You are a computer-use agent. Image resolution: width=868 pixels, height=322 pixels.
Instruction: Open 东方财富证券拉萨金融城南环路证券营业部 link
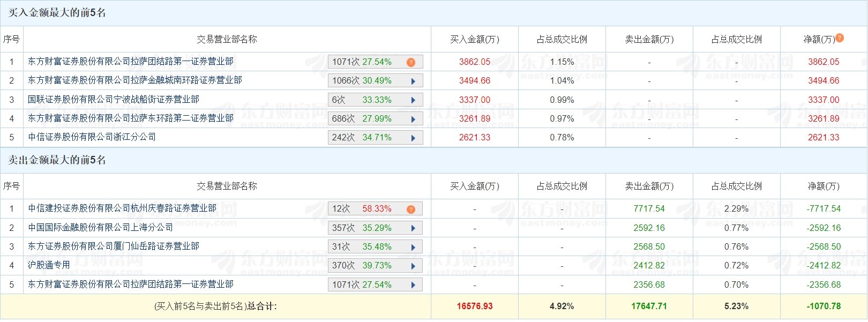coord(135,80)
